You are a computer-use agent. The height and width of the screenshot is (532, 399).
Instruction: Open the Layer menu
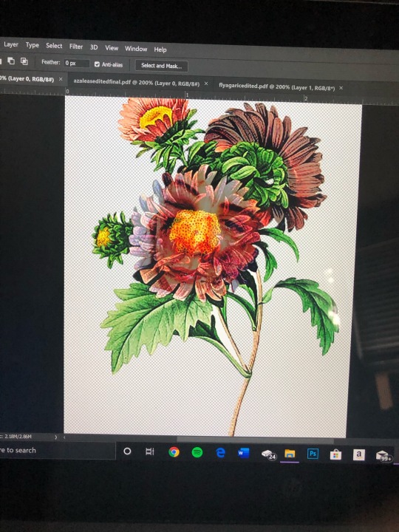click(11, 44)
